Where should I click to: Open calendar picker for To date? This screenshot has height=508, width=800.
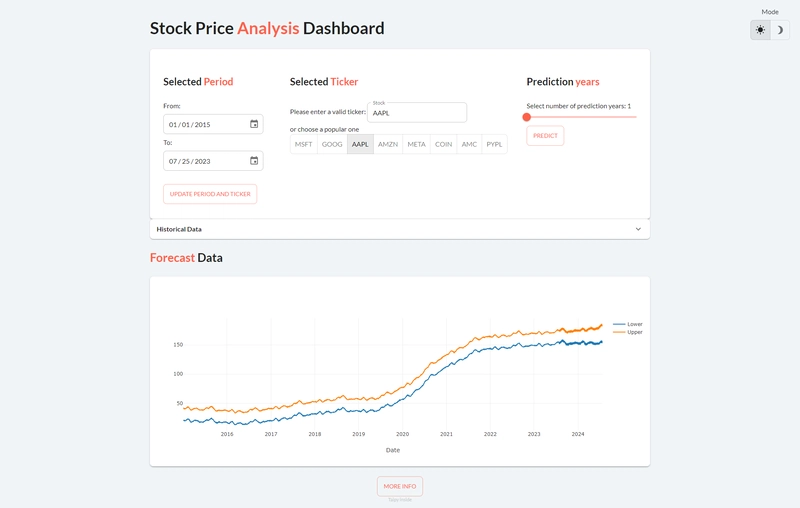tap(254, 161)
